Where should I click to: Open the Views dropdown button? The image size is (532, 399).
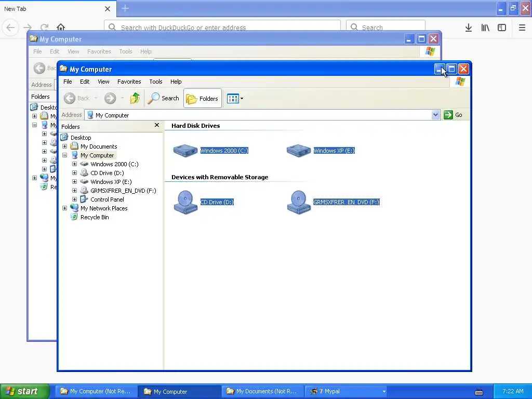click(x=235, y=98)
